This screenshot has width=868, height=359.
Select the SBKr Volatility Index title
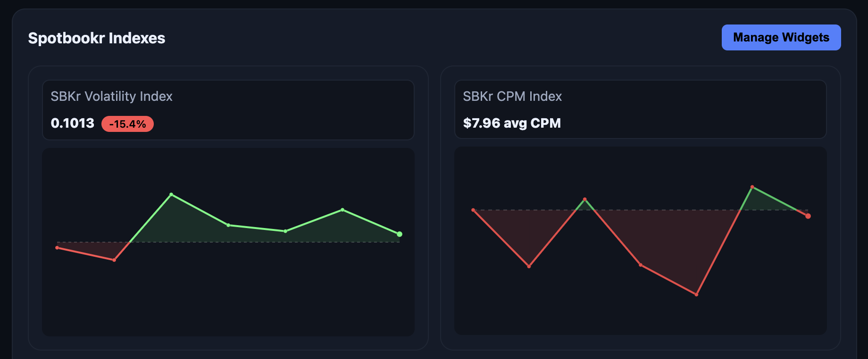pyautogui.click(x=111, y=96)
